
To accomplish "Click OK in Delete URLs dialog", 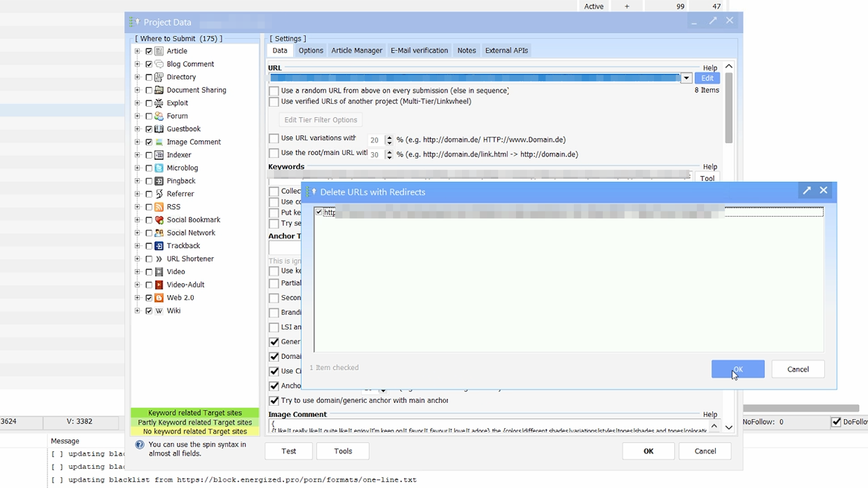I will pos(738,369).
